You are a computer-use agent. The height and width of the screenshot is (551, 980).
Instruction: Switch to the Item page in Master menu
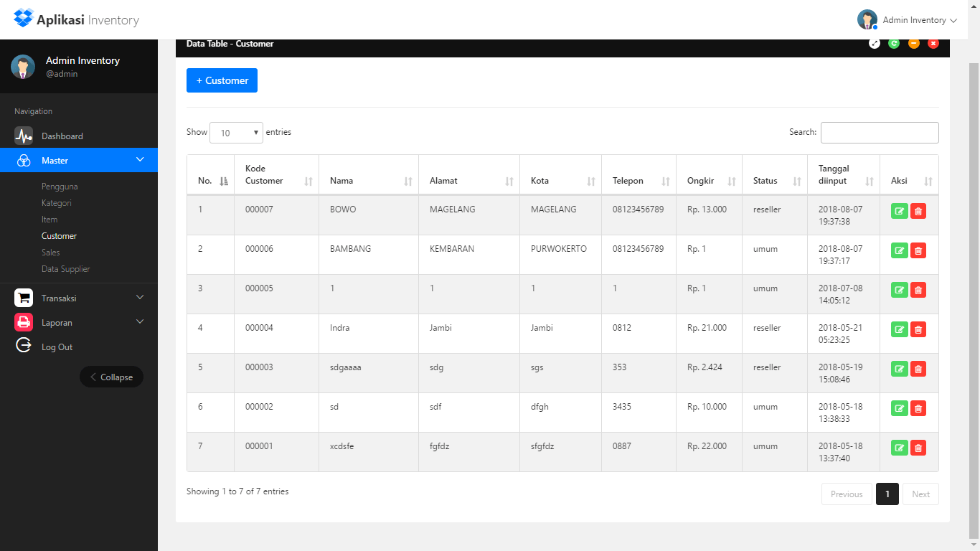(x=49, y=219)
